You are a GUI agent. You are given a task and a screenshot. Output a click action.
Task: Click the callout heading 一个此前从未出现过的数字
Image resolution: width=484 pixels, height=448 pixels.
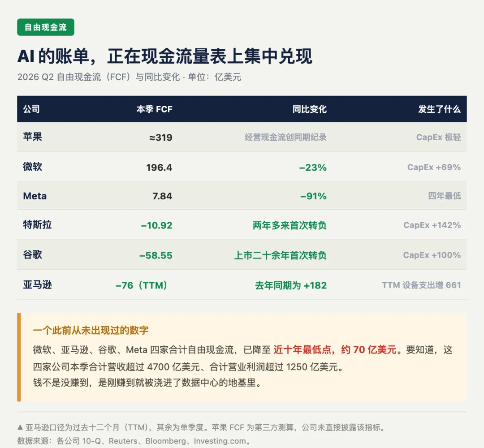tap(91, 330)
